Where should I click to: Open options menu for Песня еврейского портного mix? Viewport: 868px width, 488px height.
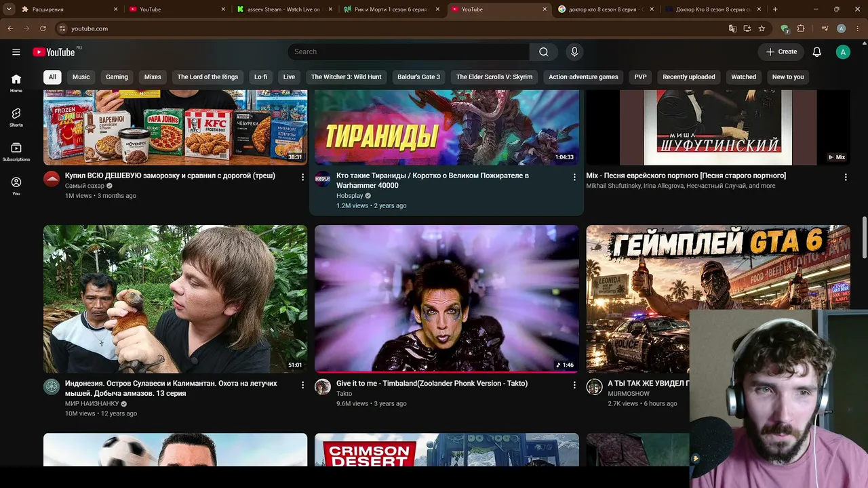pos(845,177)
